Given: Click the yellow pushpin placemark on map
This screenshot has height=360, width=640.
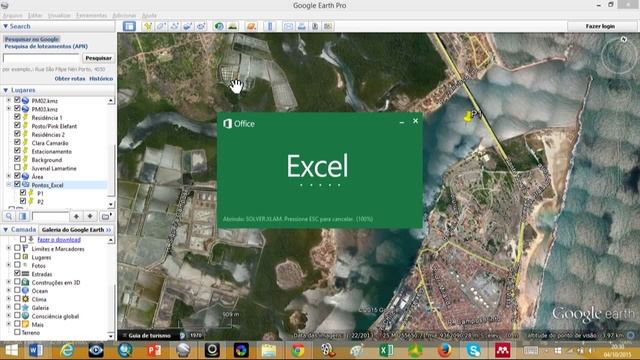Looking at the screenshot, I should [468, 117].
